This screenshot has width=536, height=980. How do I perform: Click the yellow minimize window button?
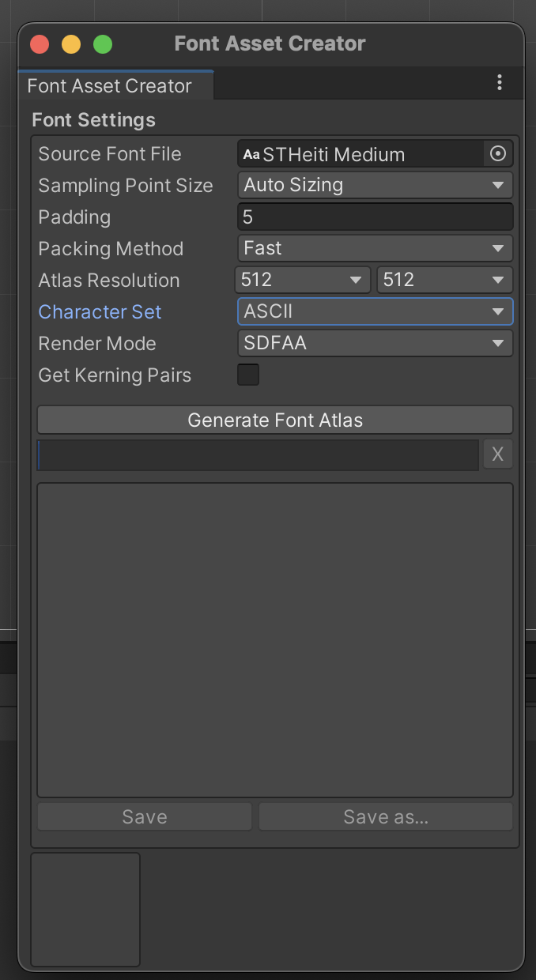point(71,44)
